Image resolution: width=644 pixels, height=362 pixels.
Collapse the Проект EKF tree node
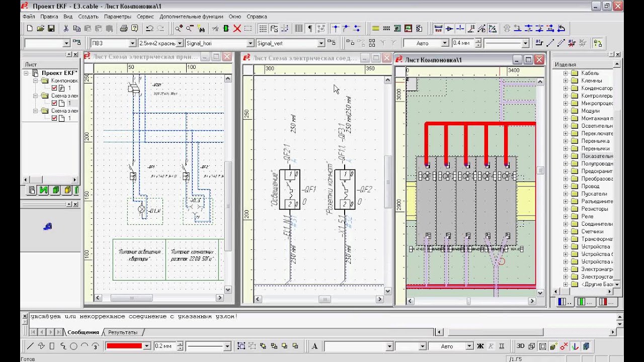coord(27,73)
